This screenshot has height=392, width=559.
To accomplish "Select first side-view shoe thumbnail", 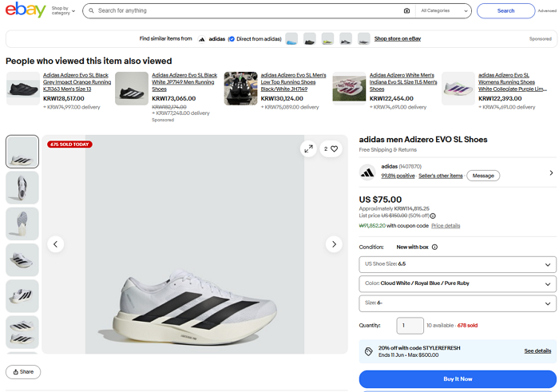I will pos(22,152).
